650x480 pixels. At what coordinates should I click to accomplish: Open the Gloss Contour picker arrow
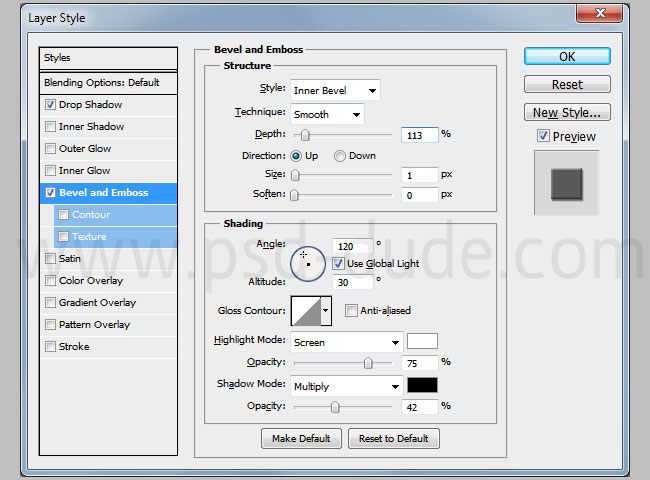click(326, 310)
